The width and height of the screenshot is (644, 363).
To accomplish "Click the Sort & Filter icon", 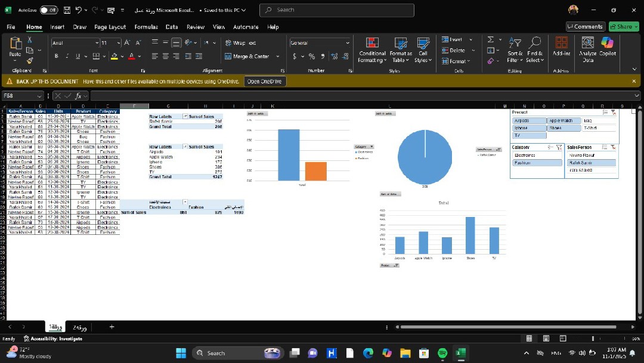I will click(x=515, y=43).
